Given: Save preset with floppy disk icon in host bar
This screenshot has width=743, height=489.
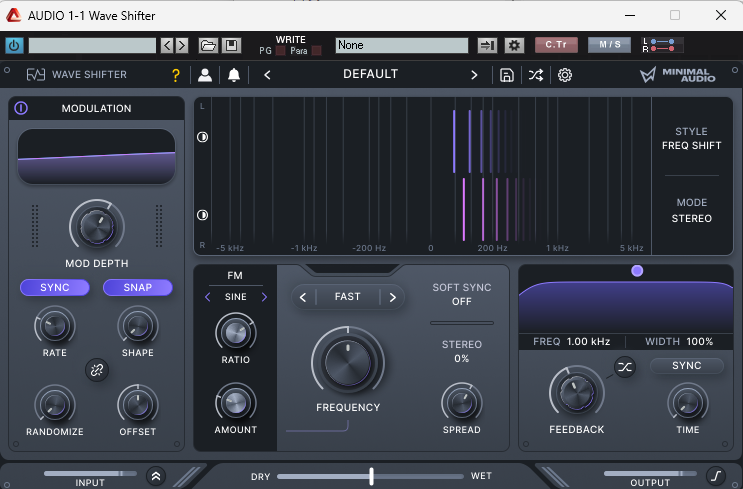Looking at the screenshot, I should click(231, 45).
